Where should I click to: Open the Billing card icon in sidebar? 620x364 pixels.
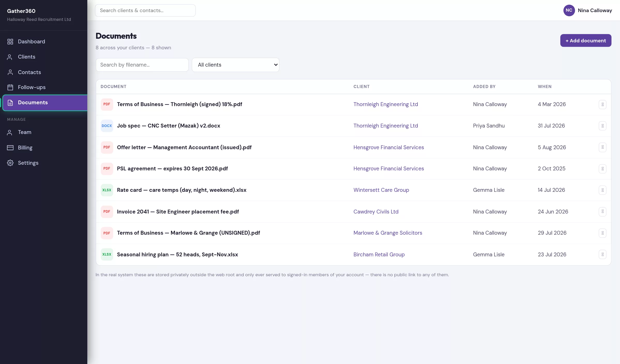click(x=10, y=148)
